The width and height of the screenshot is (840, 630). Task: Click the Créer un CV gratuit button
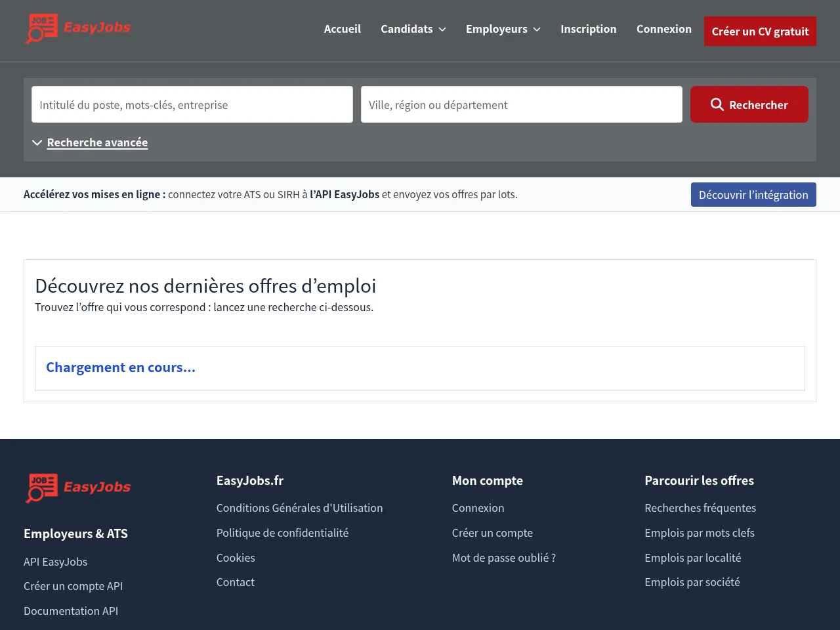[x=760, y=31]
